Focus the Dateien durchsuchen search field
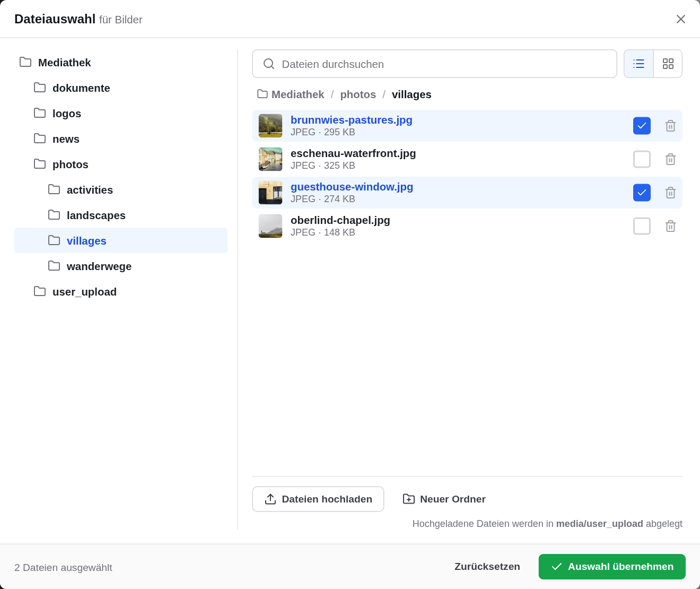The width and height of the screenshot is (700, 589). click(435, 64)
